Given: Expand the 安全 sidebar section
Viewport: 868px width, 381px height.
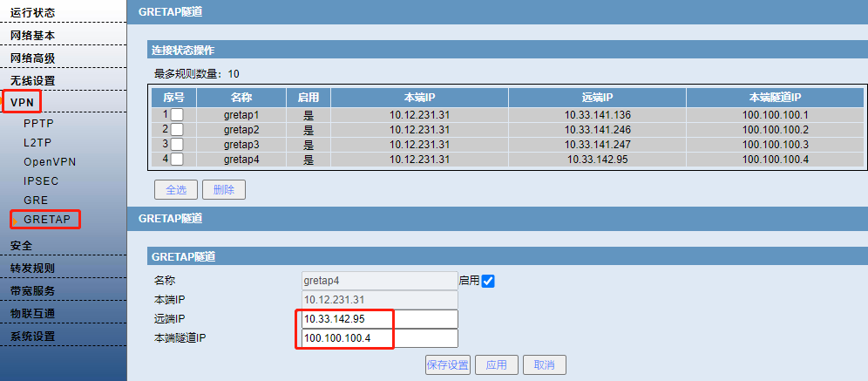Looking at the screenshot, I should coord(22,245).
